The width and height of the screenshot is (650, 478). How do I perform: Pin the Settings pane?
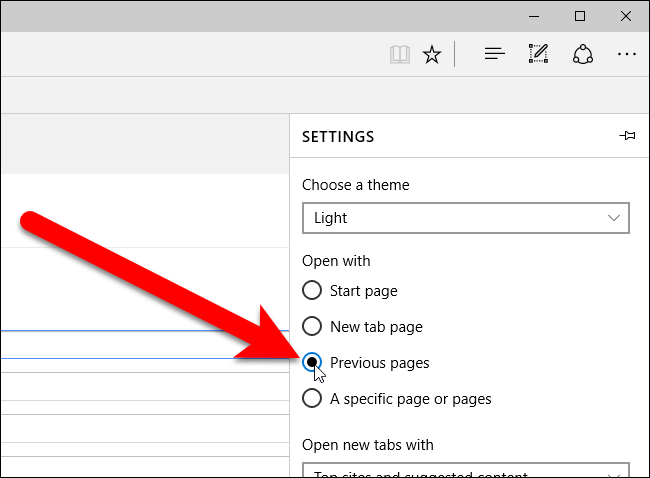tap(627, 136)
